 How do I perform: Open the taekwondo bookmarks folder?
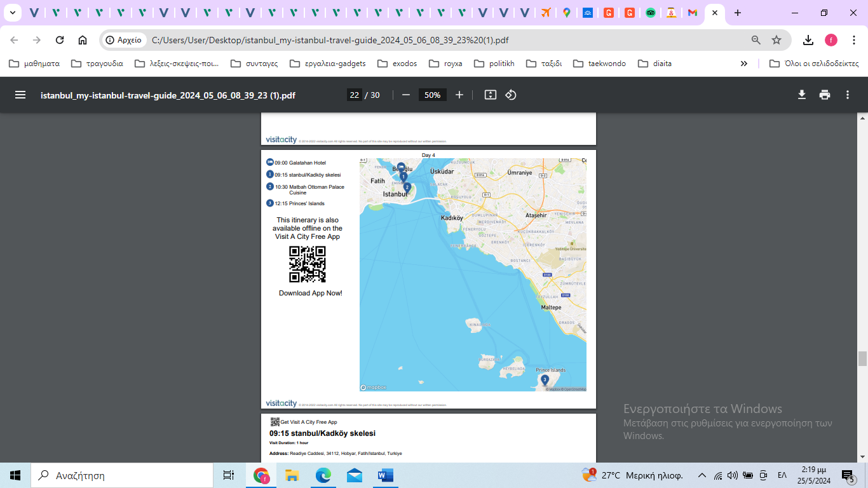point(599,64)
